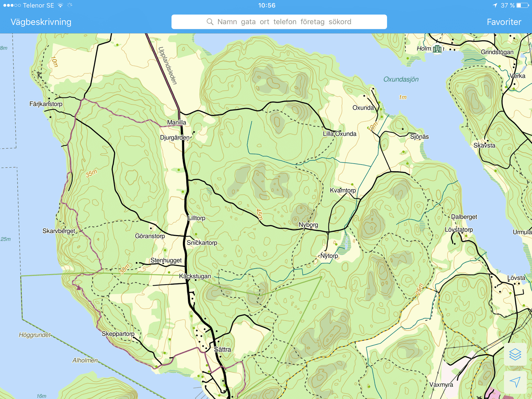
Task: Open the map layers selector
Action: tap(515, 354)
